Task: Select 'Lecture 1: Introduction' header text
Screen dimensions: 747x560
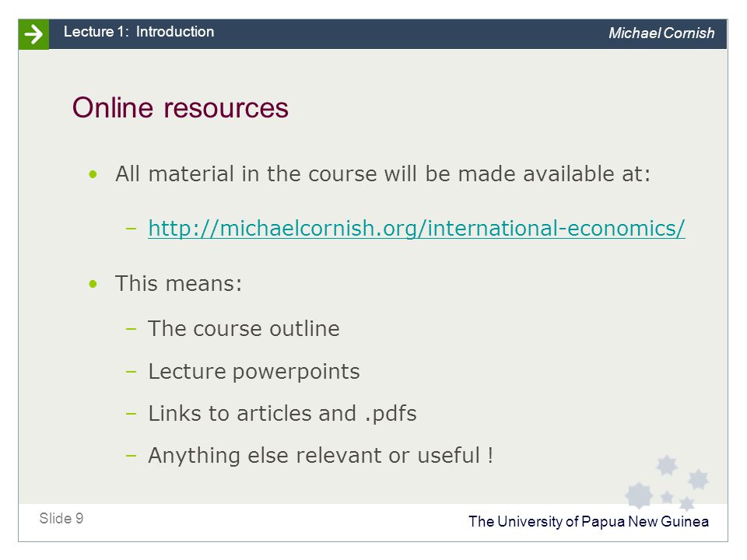Action: point(139,32)
